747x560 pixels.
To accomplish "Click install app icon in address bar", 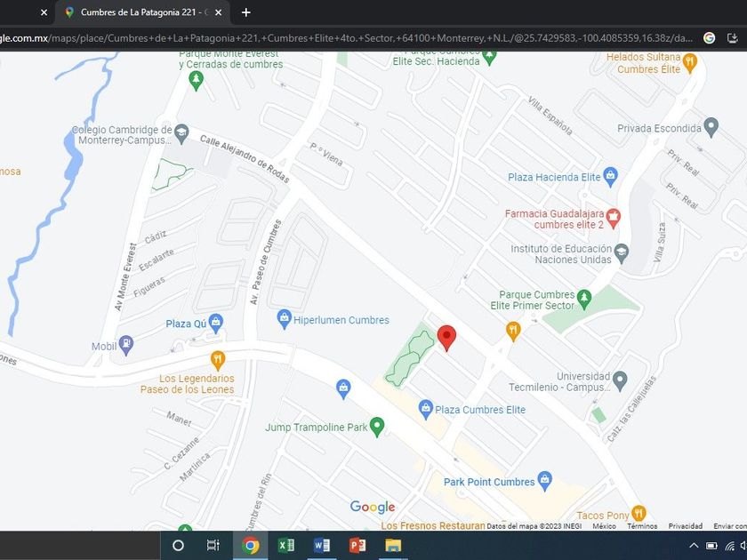I will 733,38.
